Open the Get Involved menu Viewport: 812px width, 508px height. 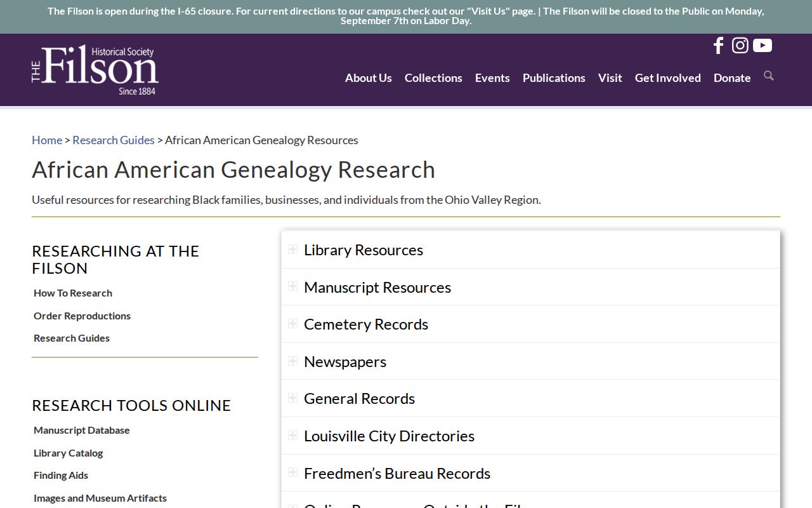(668, 77)
